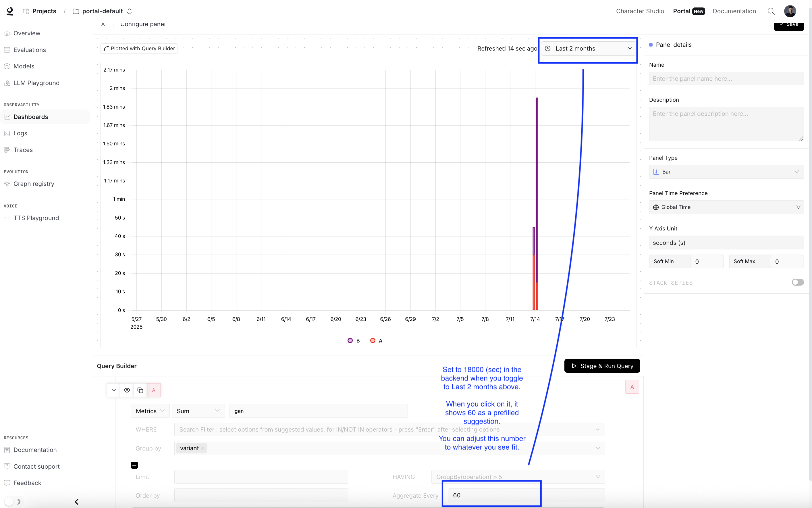Open the user avatar profile menu

(790, 11)
